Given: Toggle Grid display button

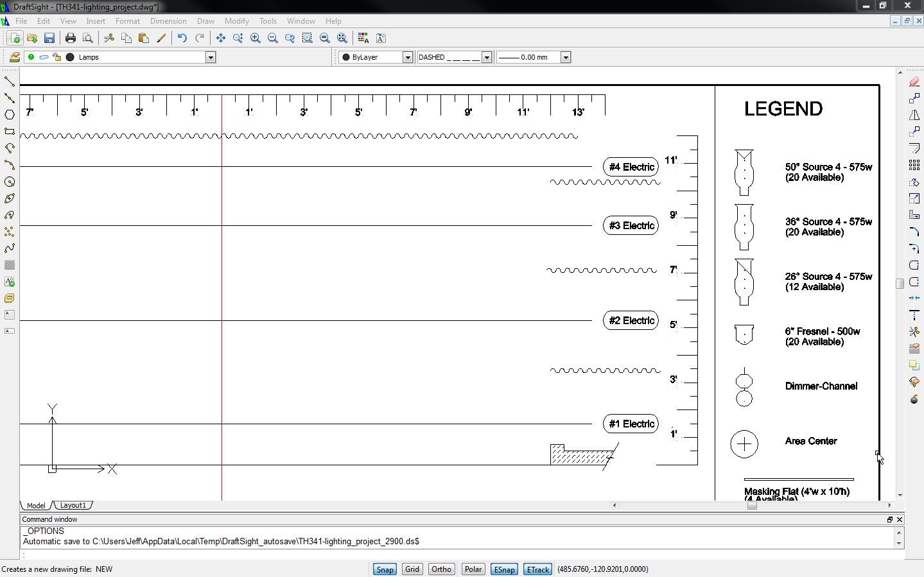Looking at the screenshot, I should tap(412, 569).
